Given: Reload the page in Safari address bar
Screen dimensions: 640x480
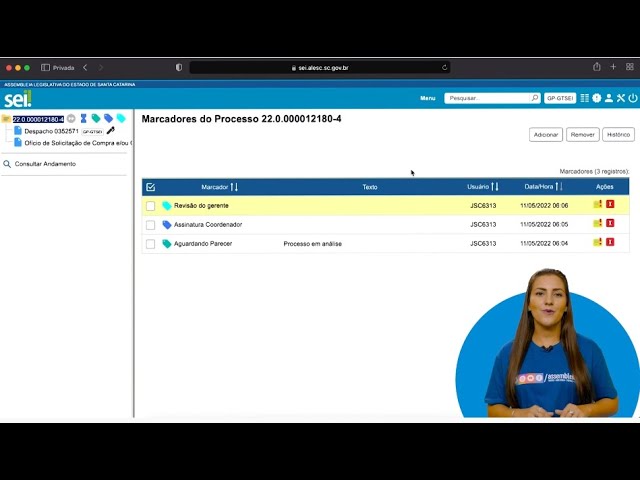Looking at the screenshot, I should click(444, 67).
